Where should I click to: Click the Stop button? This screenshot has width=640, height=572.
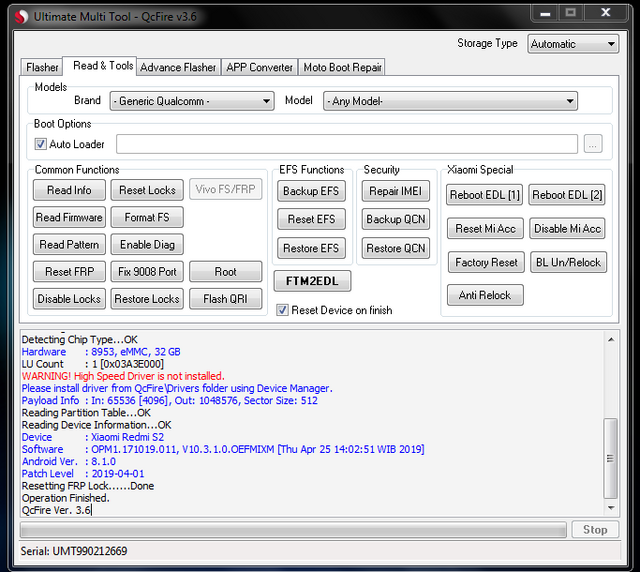pyautogui.click(x=595, y=530)
